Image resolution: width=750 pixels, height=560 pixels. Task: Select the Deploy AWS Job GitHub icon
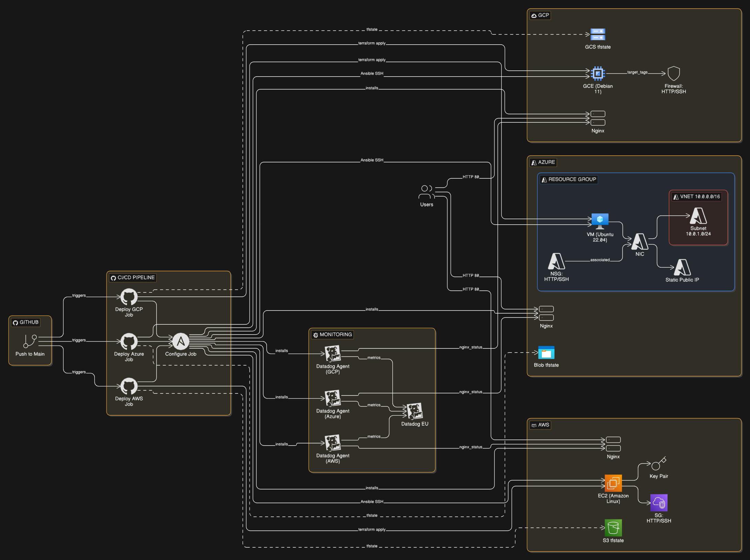coord(129,386)
